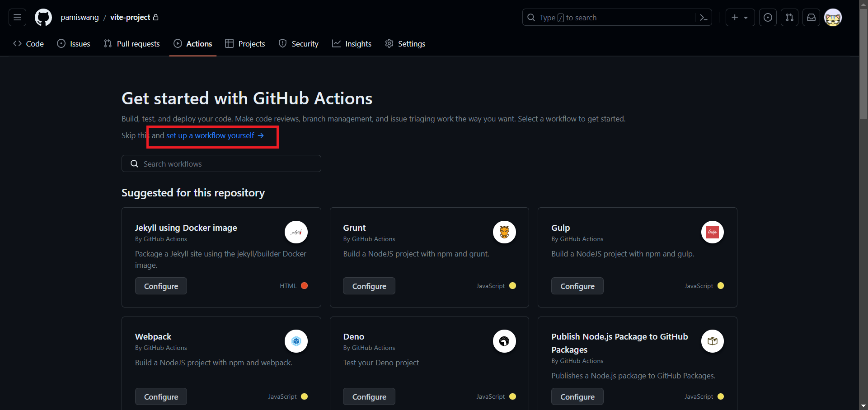868x410 pixels.
Task: Select the Actions tab
Action: point(193,44)
